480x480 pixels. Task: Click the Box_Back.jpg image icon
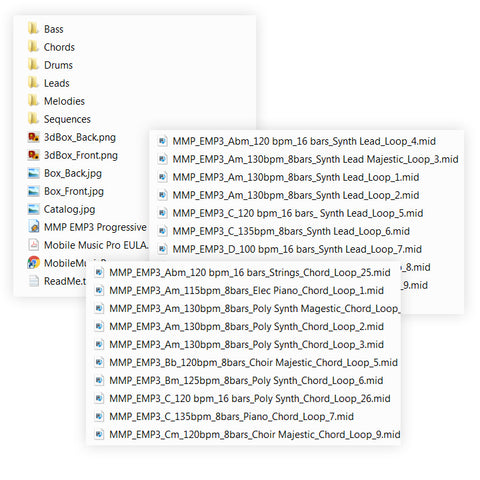(33, 173)
